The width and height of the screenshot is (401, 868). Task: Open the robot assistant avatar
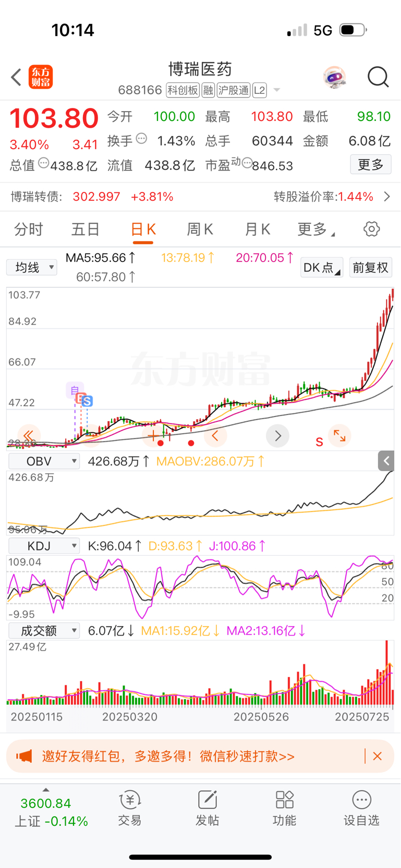[334, 77]
